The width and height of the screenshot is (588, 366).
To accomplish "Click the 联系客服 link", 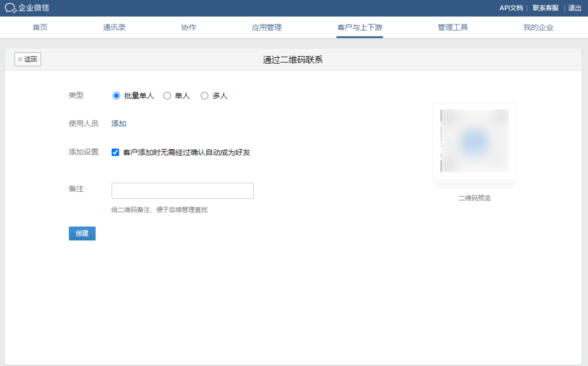I will point(546,8).
